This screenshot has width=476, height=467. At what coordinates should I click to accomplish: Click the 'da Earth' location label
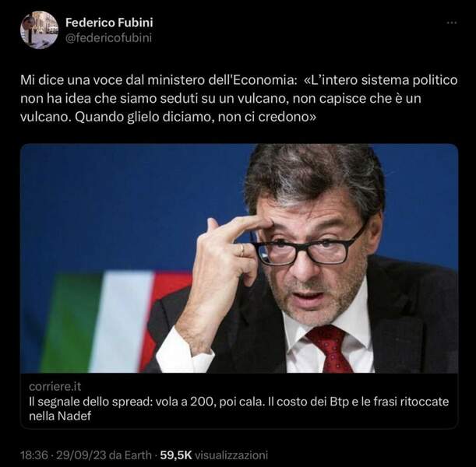pos(130,455)
